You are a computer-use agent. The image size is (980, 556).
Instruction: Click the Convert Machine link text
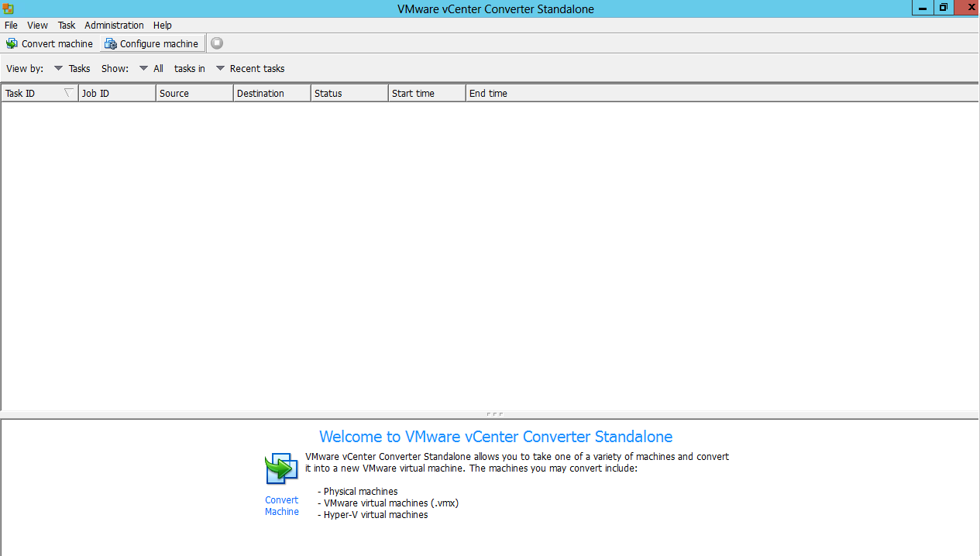(281, 506)
